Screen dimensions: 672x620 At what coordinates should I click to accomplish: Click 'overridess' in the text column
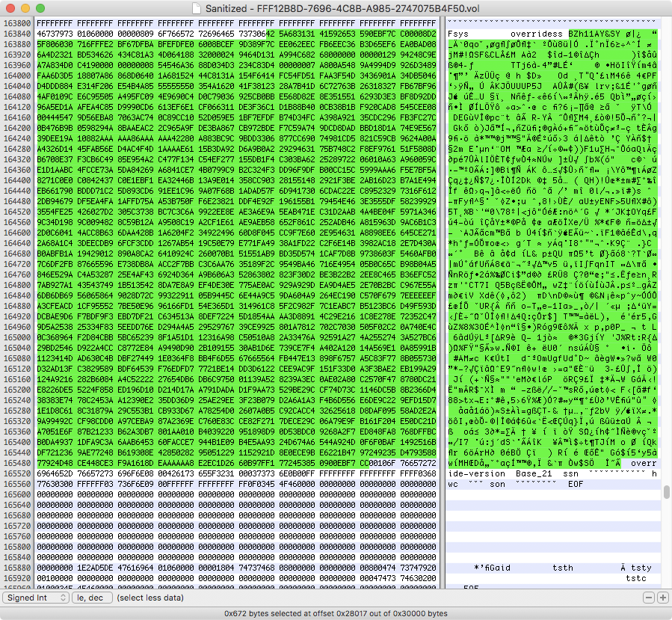pyautogui.click(x=537, y=34)
